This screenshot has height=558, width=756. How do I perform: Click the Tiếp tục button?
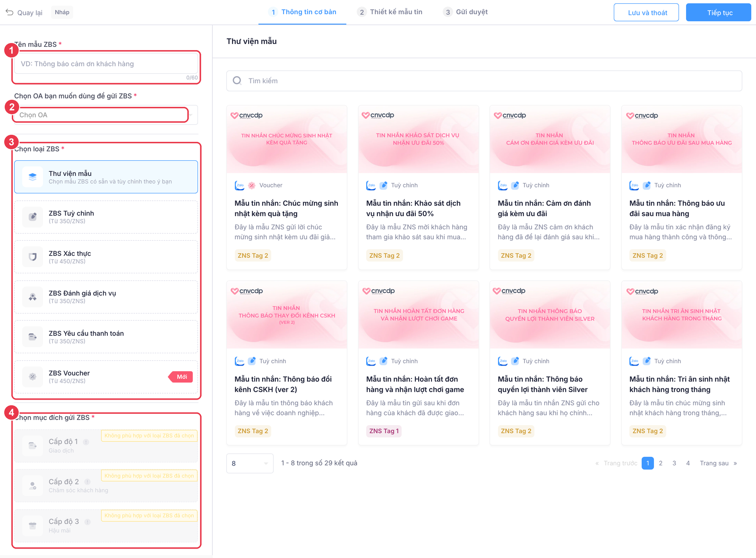[x=719, y=12]
